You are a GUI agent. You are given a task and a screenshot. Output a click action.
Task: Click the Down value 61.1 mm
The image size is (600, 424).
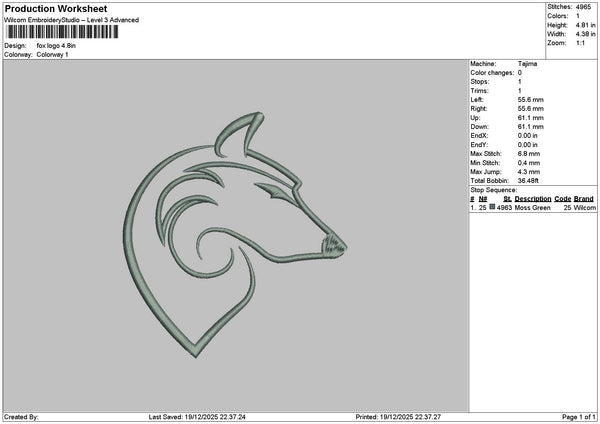(530, 127)
